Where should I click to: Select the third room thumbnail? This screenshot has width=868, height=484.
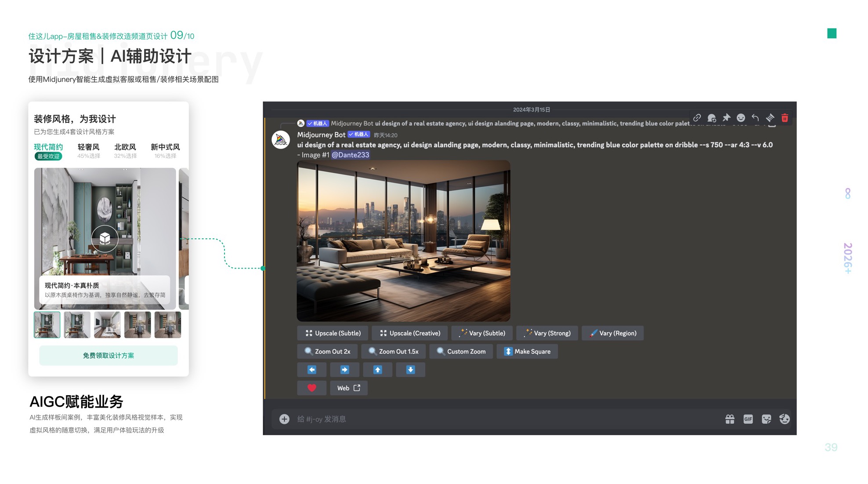(107, 325)
